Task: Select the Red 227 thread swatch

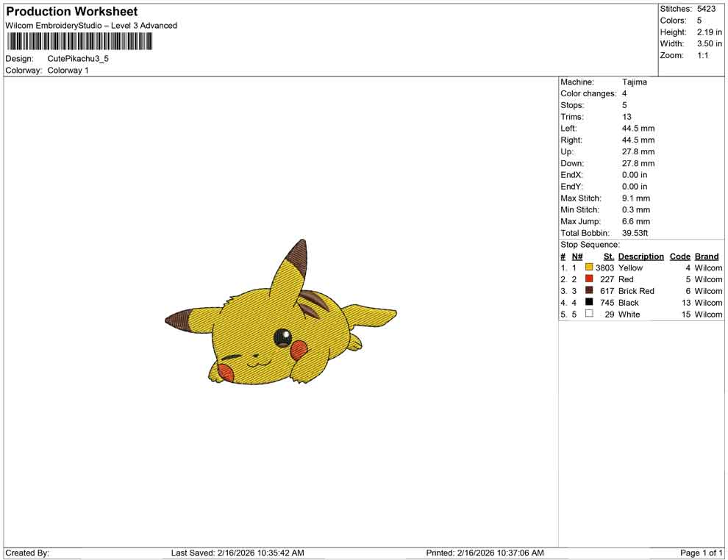Action: tap(588, 279)
